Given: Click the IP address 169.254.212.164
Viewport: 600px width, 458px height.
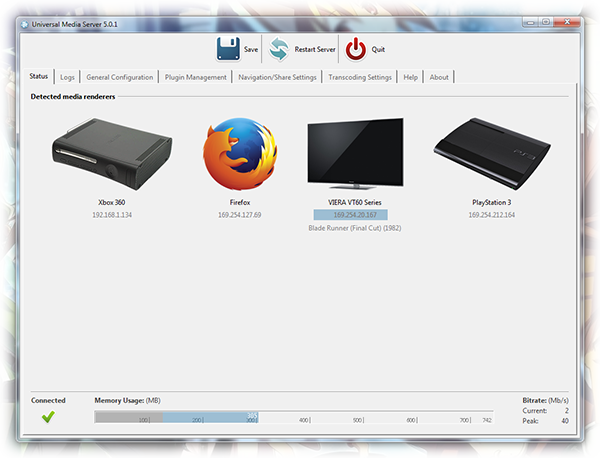Looking at the screenshot, I should (492, 215).
